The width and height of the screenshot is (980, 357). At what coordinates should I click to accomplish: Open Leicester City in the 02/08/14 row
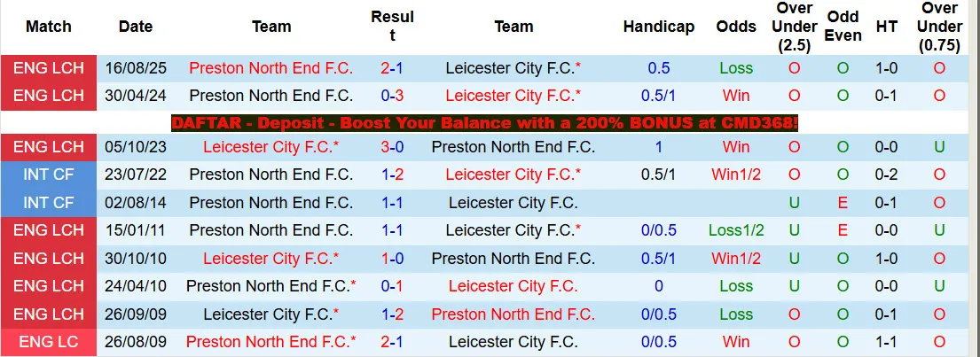point(511,203)
